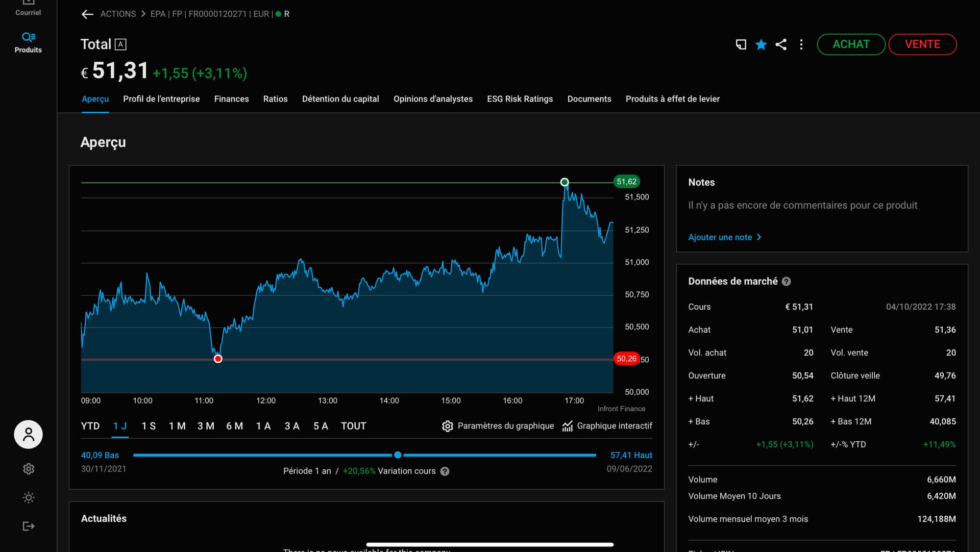Click the chevron after Ajouter une note
This screenshot has height=552, width=980.
coord(759,237)
